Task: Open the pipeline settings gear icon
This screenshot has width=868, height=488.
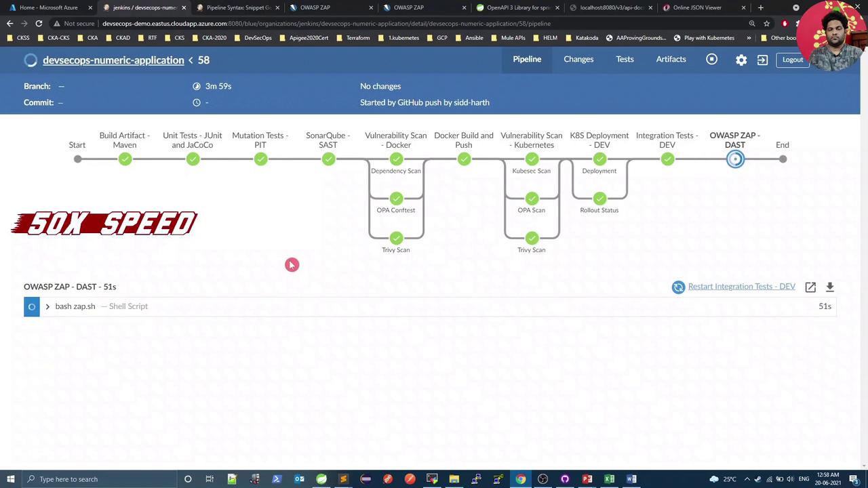Action: [x=741, y=60]
